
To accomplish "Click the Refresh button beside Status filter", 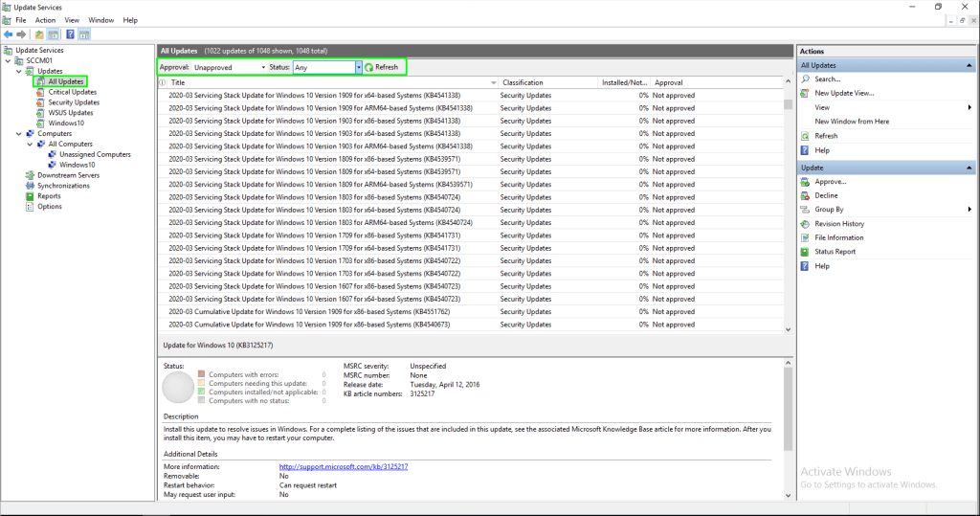I will 381,67.
